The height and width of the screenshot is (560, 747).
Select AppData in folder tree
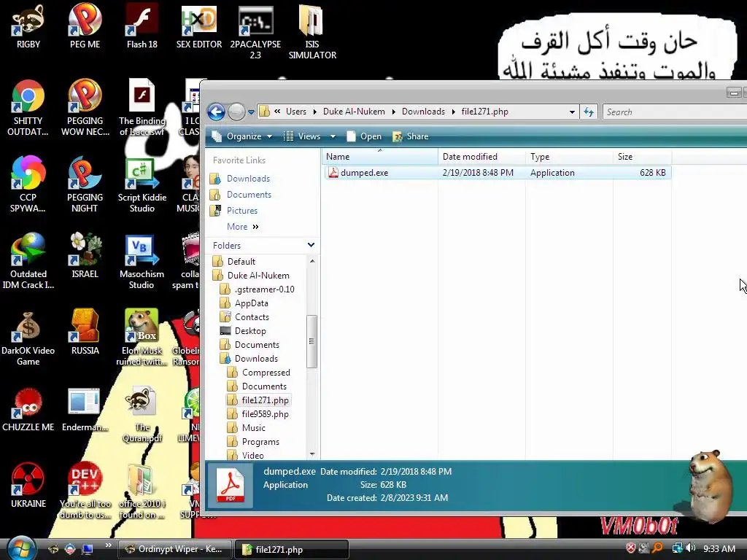(251, 303)
